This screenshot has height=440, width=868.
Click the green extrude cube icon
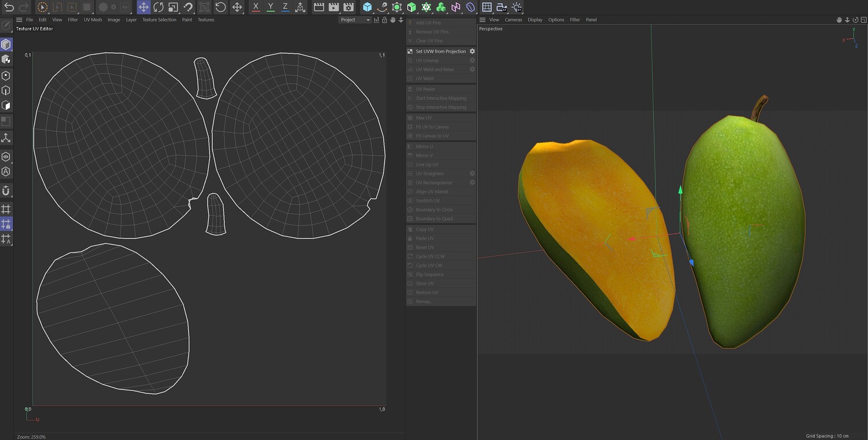(x=411, y=8)
